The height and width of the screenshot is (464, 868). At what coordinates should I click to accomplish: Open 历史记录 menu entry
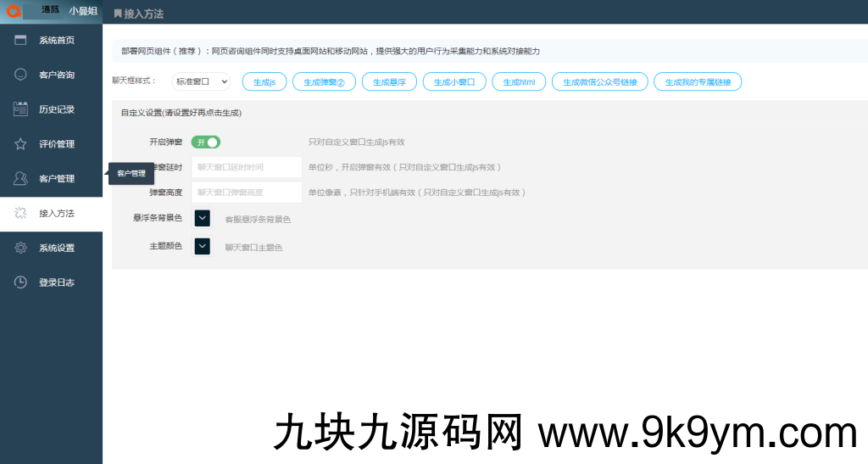[x=51, y=109]
